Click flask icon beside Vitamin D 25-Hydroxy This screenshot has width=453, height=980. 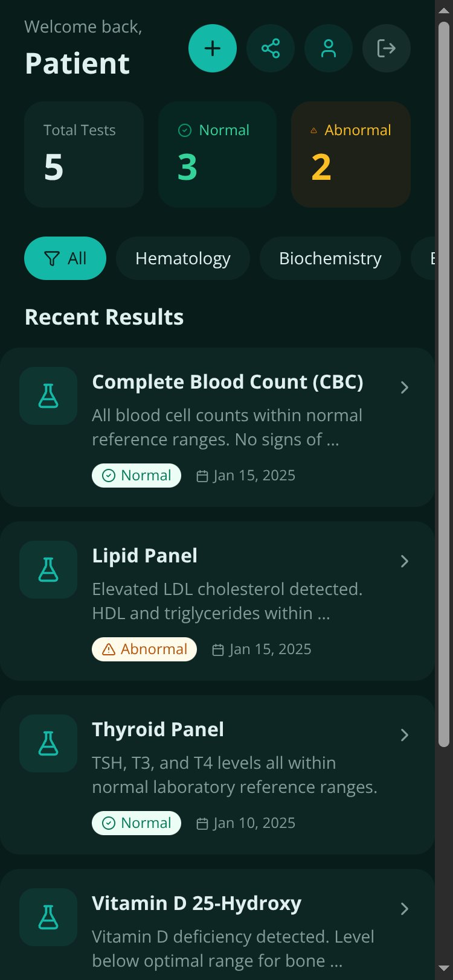(48, 917)
